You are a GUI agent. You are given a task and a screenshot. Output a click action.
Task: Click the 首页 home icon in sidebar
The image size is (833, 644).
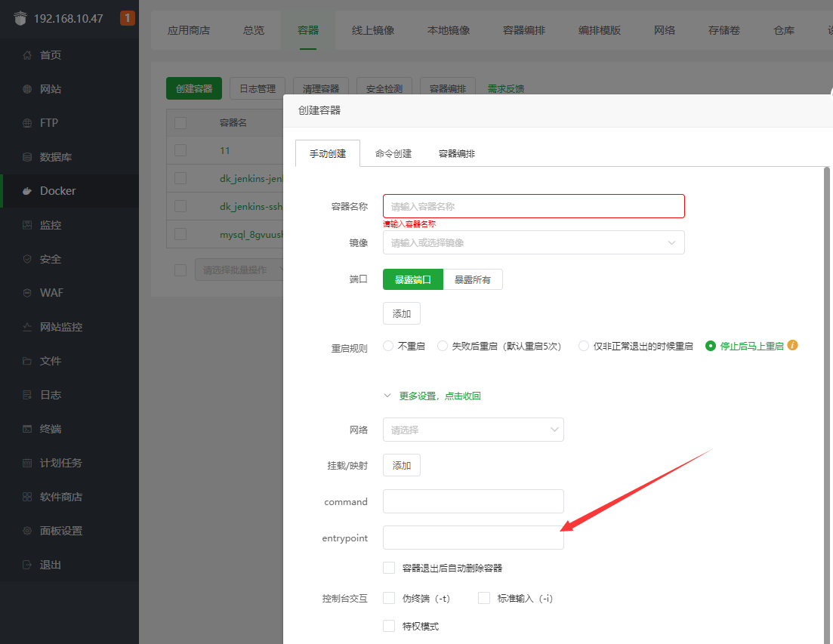27,55
